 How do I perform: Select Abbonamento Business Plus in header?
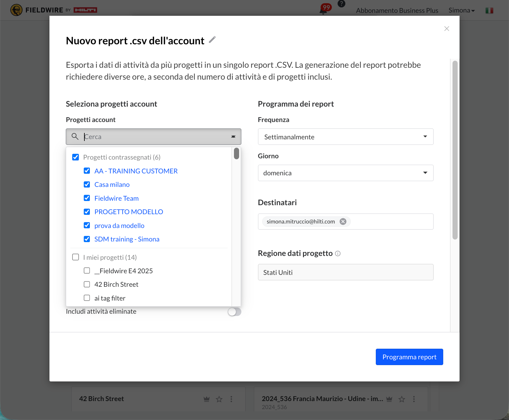397,11
